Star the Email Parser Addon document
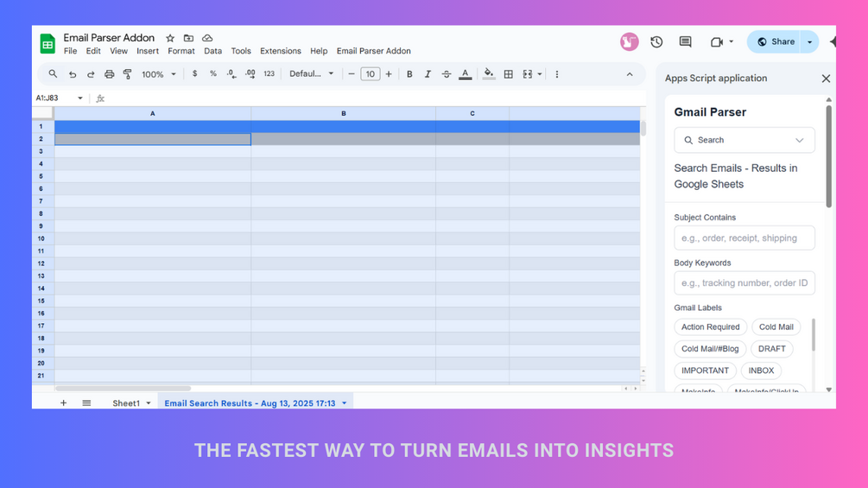Image resolution: width=868 pixels, height=488 pixels. (x=170, y=38)
